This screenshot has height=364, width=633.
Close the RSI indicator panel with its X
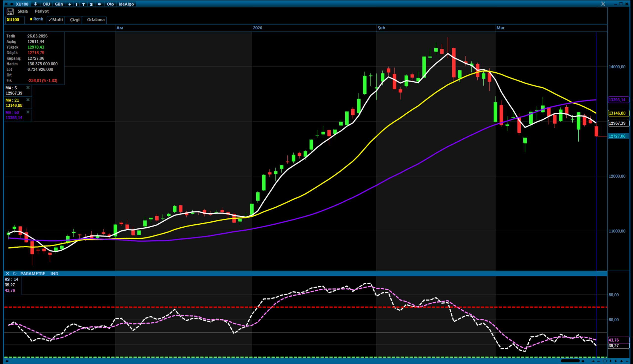7,274
